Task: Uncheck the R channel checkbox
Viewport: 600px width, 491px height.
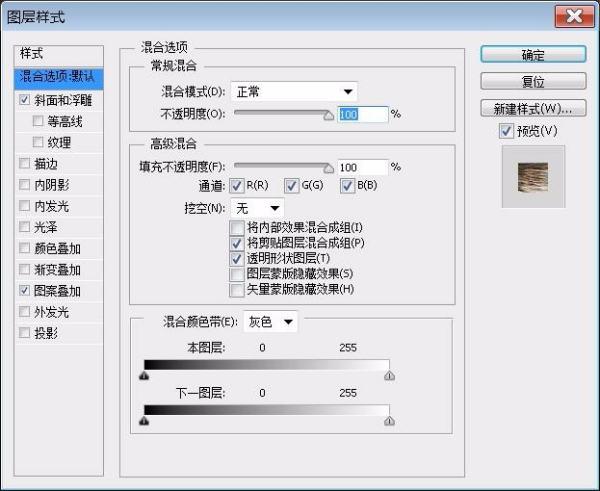Action: point(237,185)
